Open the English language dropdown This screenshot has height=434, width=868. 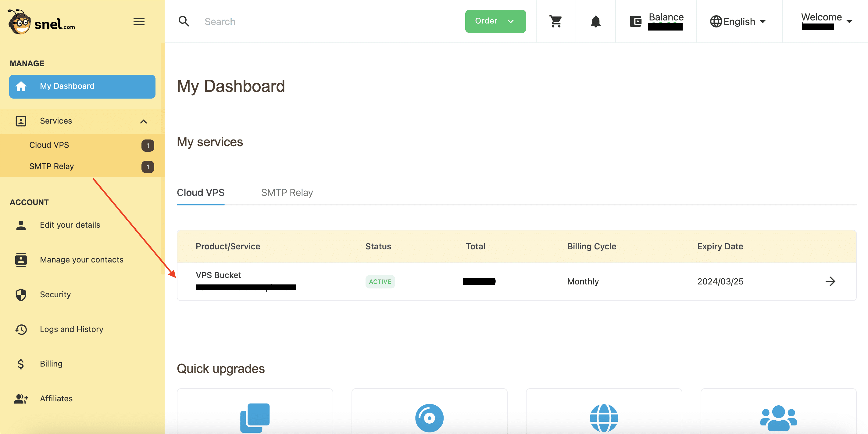point(738,22)
